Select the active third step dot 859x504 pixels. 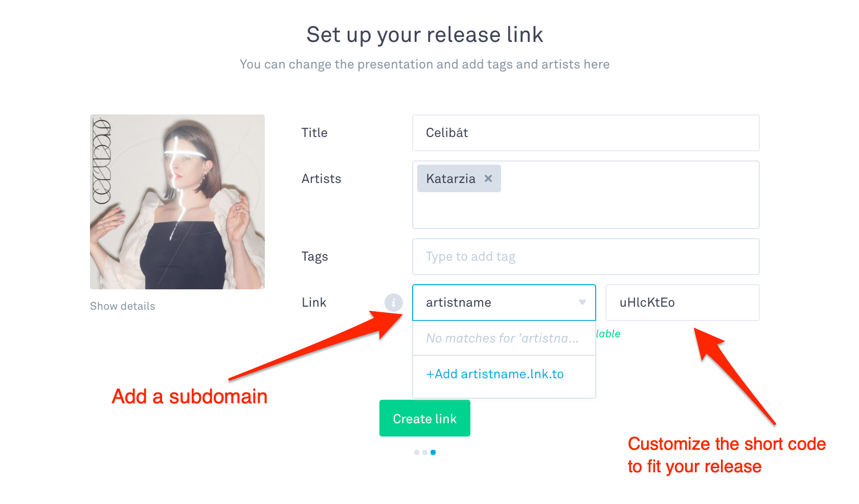tap(433, 452)
